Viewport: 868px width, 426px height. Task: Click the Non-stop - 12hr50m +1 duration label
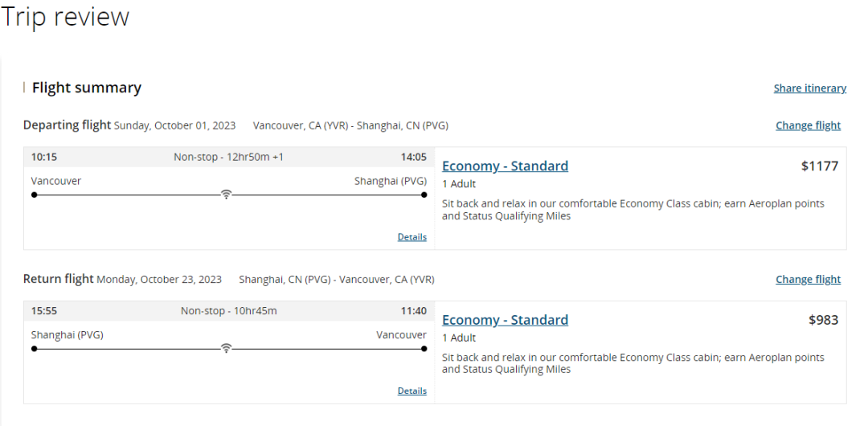228,157
